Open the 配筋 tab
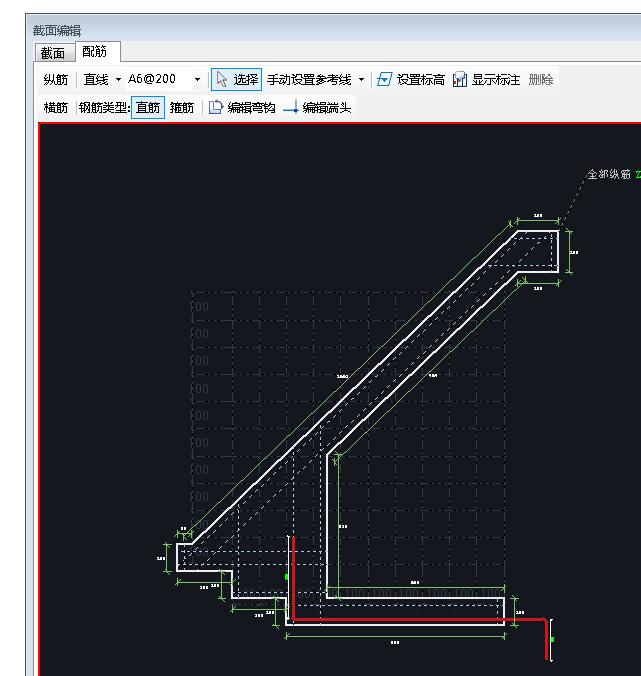The image size is (641, 676). (94, 52)
